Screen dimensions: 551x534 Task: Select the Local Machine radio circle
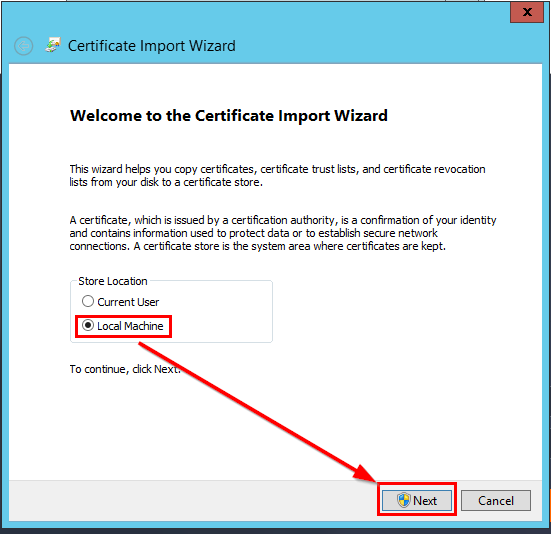[88, 325]
